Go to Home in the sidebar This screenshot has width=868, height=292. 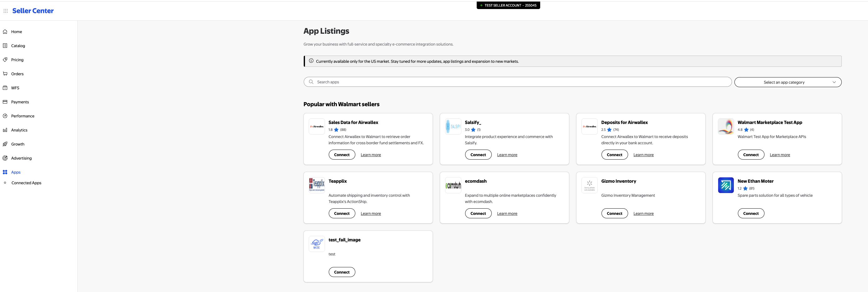pos(17,32)
